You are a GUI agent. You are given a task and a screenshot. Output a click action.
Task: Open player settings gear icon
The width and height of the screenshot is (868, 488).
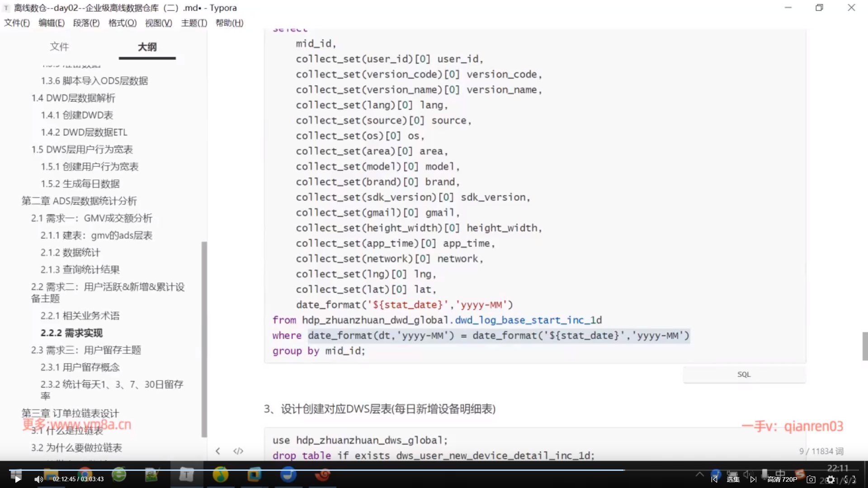click(x=830, y=479)
